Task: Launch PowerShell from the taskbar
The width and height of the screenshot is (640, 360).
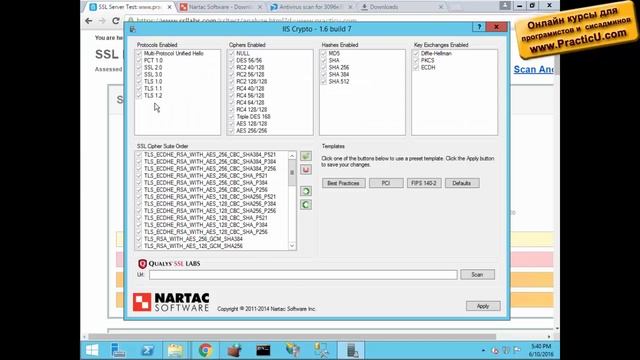Action: pos(147,350)
